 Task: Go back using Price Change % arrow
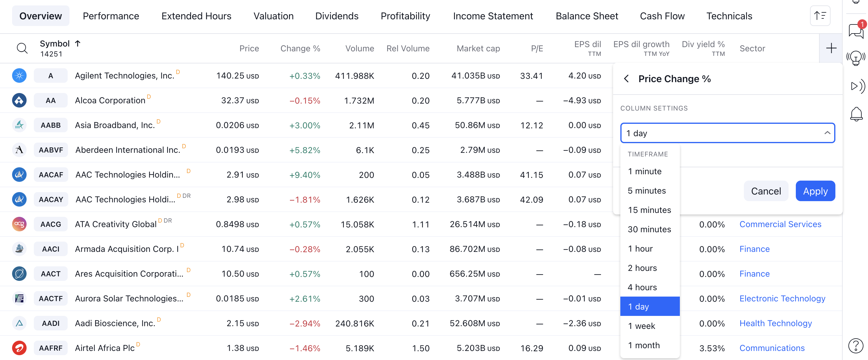(x=626, y=79)
